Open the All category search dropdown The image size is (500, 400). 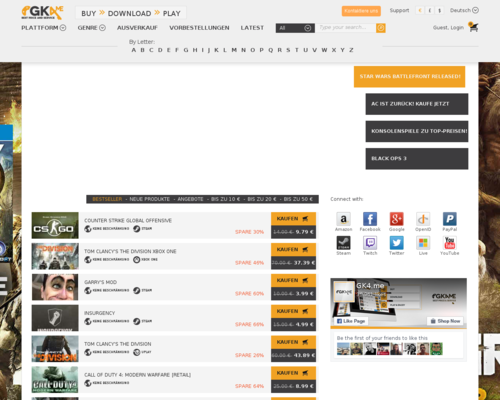click(x=295, y=28)
